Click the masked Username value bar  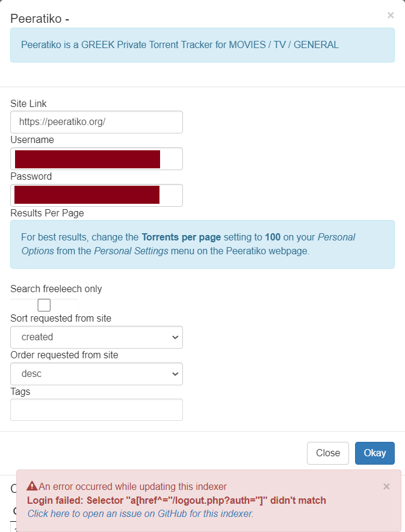(87, 159)
